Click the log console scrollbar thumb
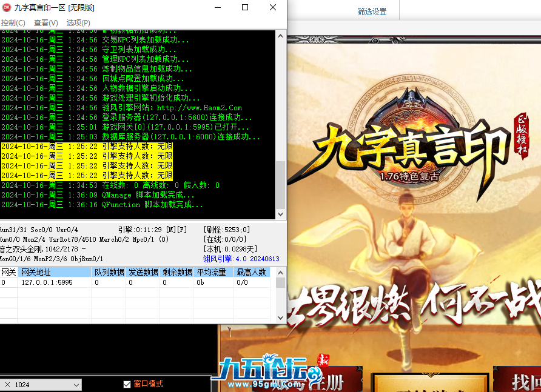Screen dimensions: 541x392 280,185
